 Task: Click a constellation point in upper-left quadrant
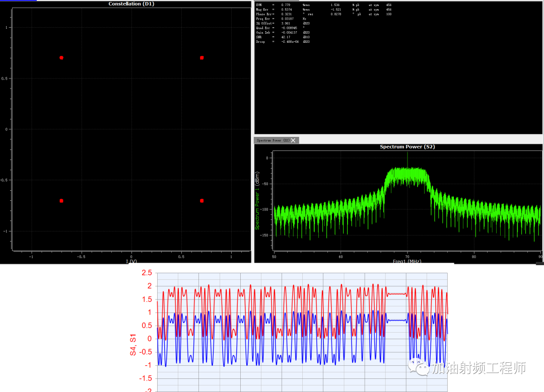61,58
